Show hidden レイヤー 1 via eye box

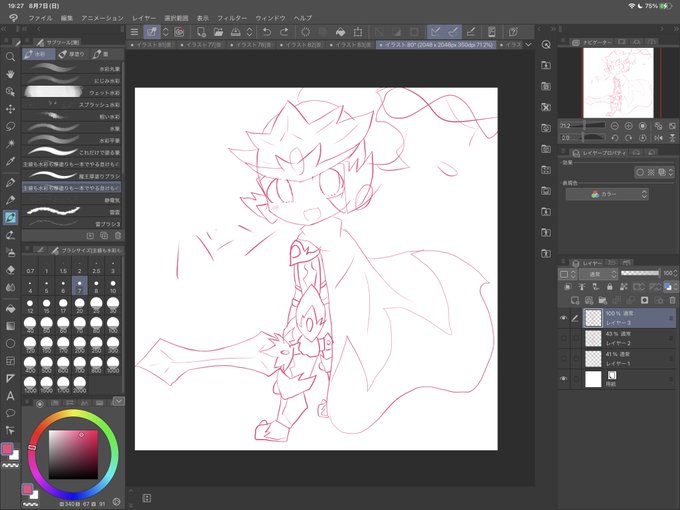pos(563,359)
